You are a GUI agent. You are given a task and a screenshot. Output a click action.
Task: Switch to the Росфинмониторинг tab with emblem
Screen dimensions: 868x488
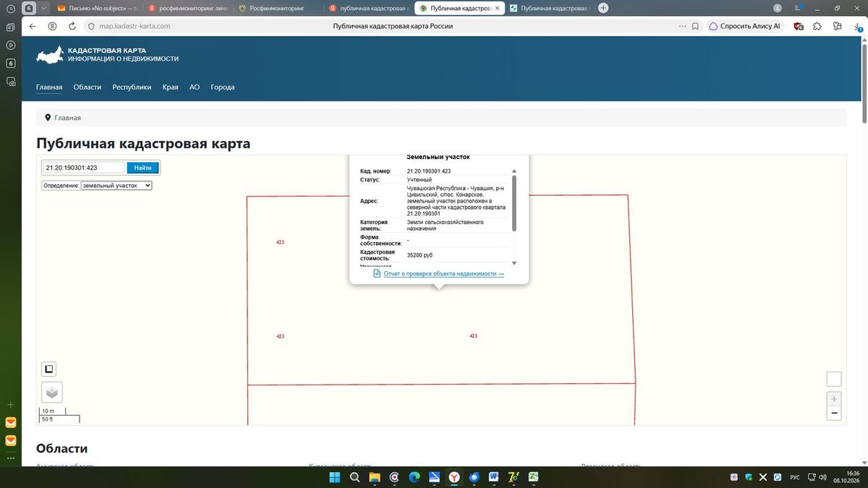278,8
